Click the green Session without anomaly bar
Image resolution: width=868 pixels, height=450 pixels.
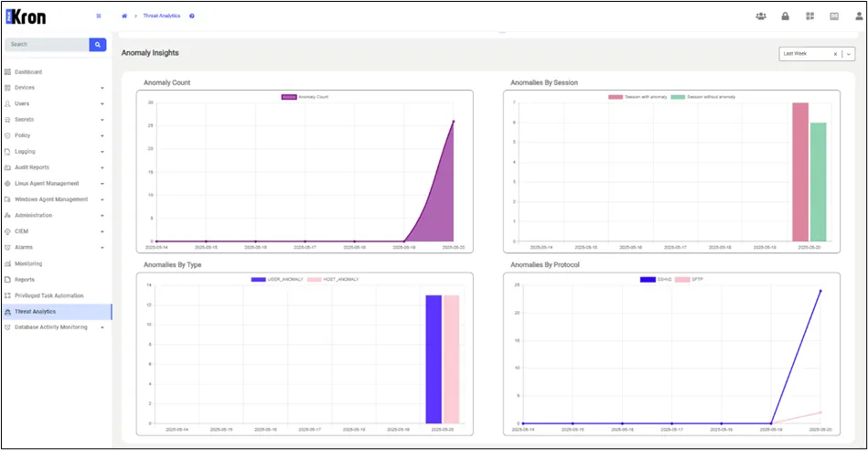819,182
